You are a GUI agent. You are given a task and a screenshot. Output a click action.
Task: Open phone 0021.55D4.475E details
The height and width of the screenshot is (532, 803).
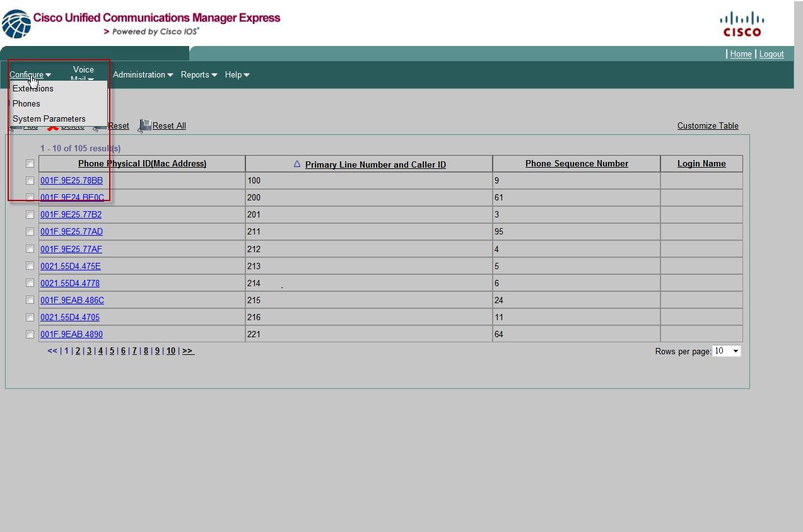pyautogui.click(x=71, y=266)
